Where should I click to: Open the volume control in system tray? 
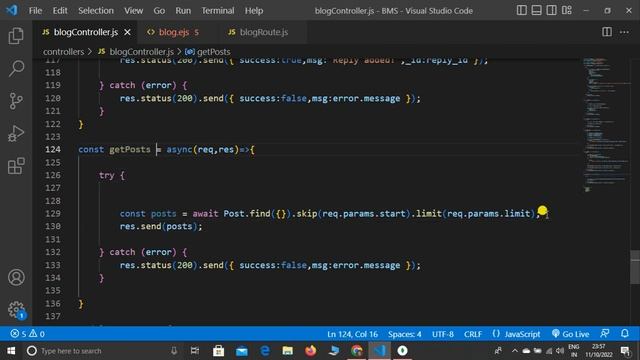560,351
